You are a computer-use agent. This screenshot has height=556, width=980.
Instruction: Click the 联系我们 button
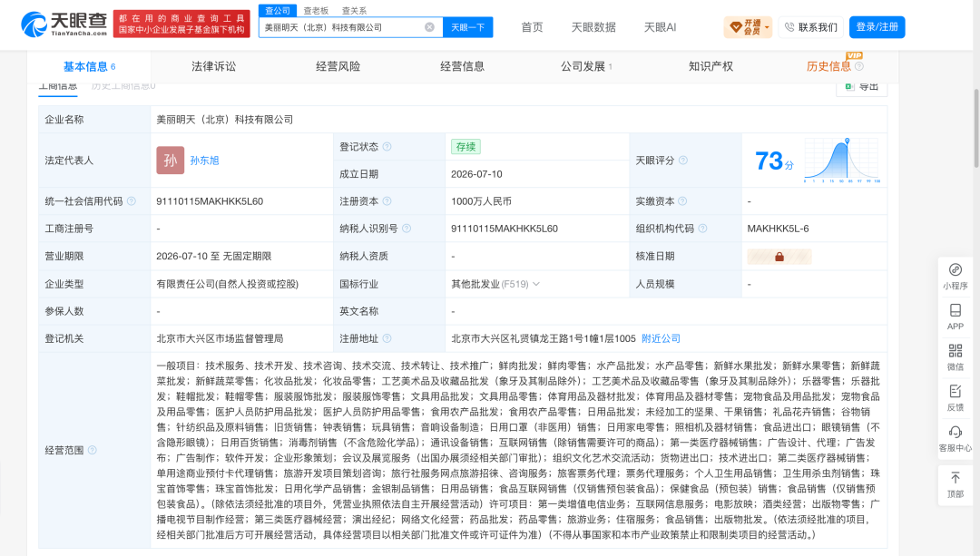click(x=810, y=27)
